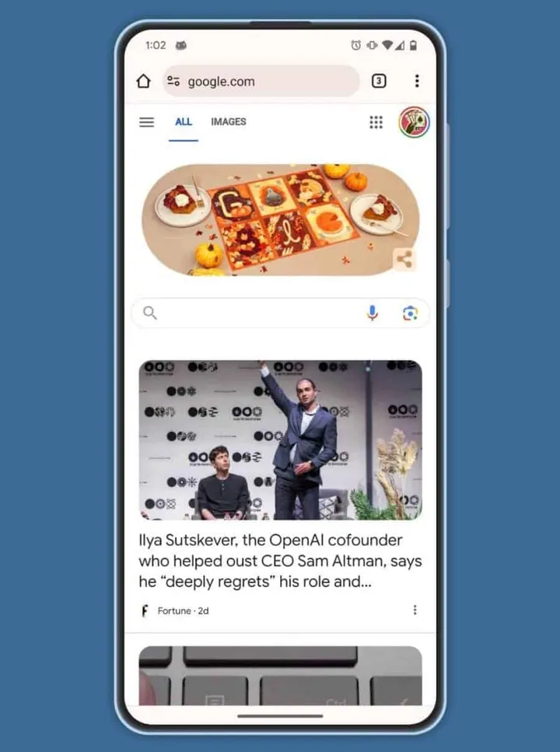Open the Ilya Sutskever article headline
The image size is (560, 752).
pyautogui.click(x=280, y=561)
